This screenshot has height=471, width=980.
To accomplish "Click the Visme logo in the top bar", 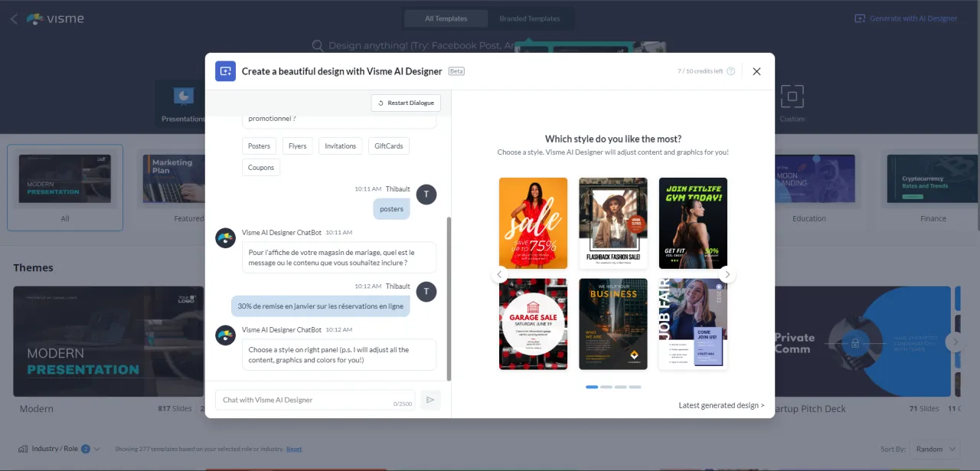I will [55, 18].
